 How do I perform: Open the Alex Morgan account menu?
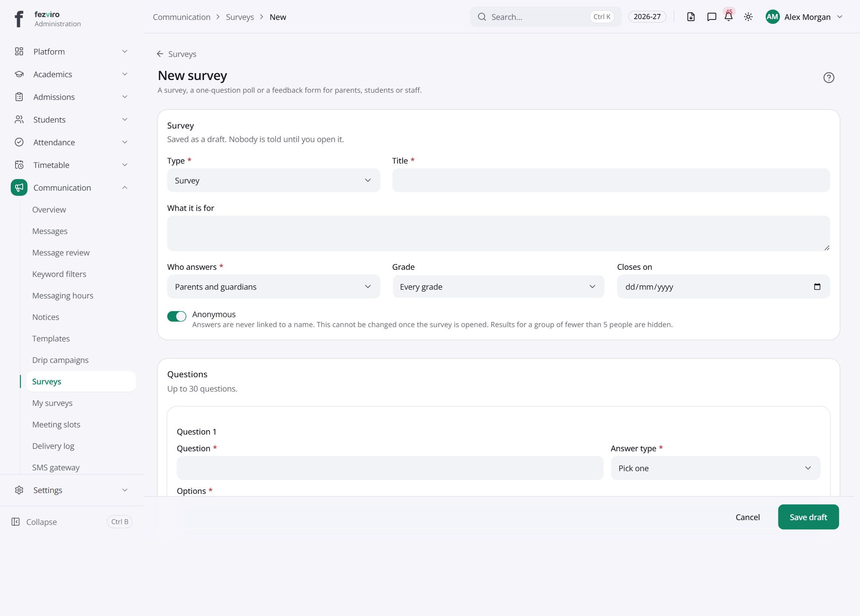pos(804,17)
